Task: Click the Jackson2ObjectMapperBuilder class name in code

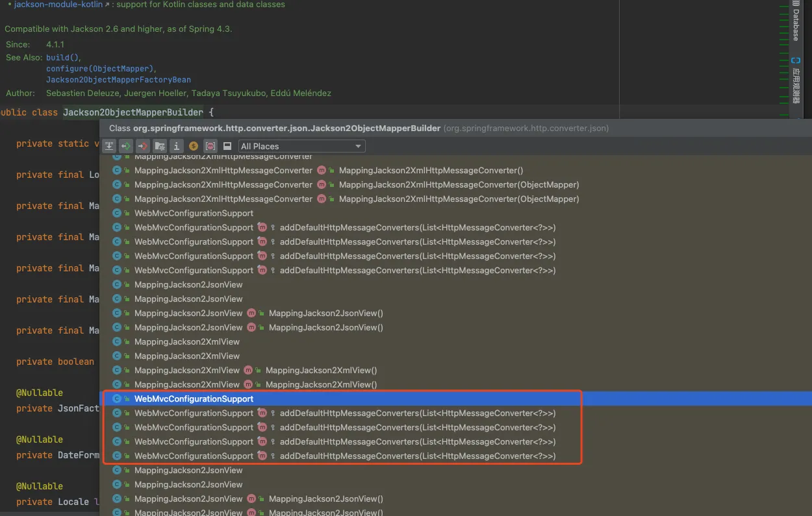Action: point(133,112)
